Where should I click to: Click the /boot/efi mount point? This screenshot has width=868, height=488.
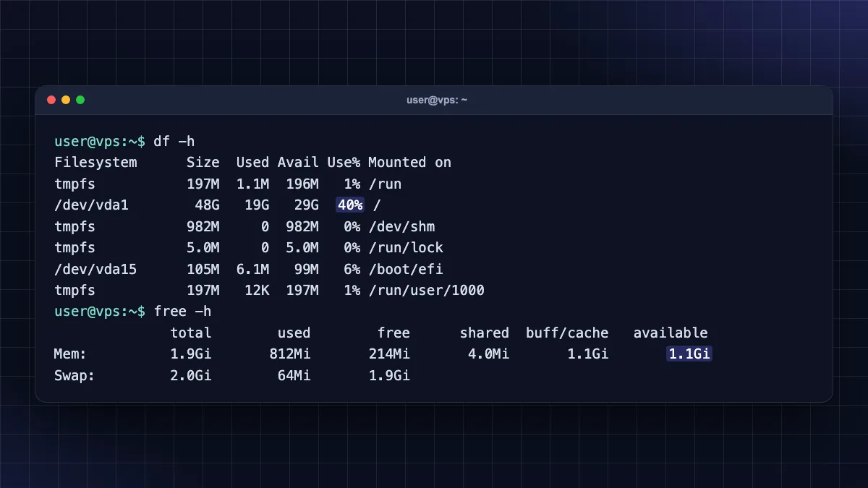406,270
